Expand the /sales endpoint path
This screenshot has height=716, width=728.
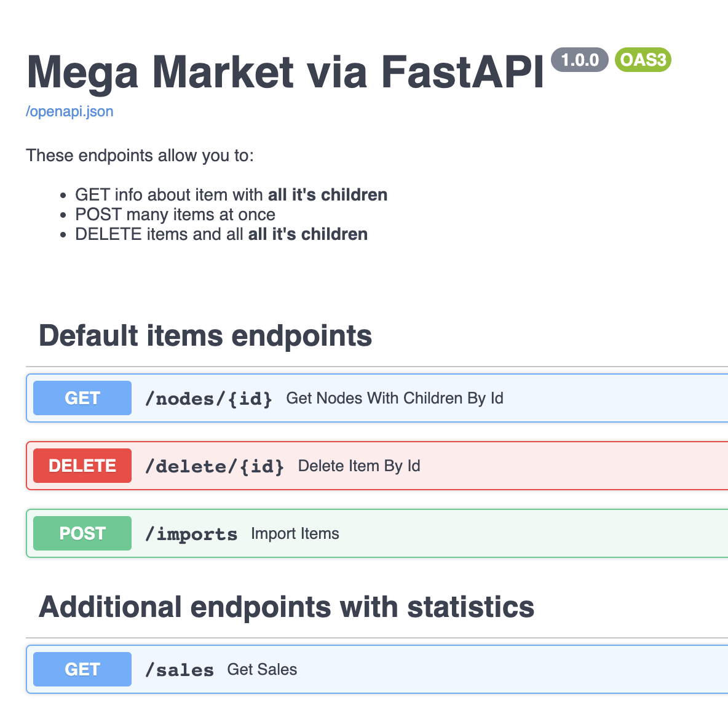click(180, 670)
